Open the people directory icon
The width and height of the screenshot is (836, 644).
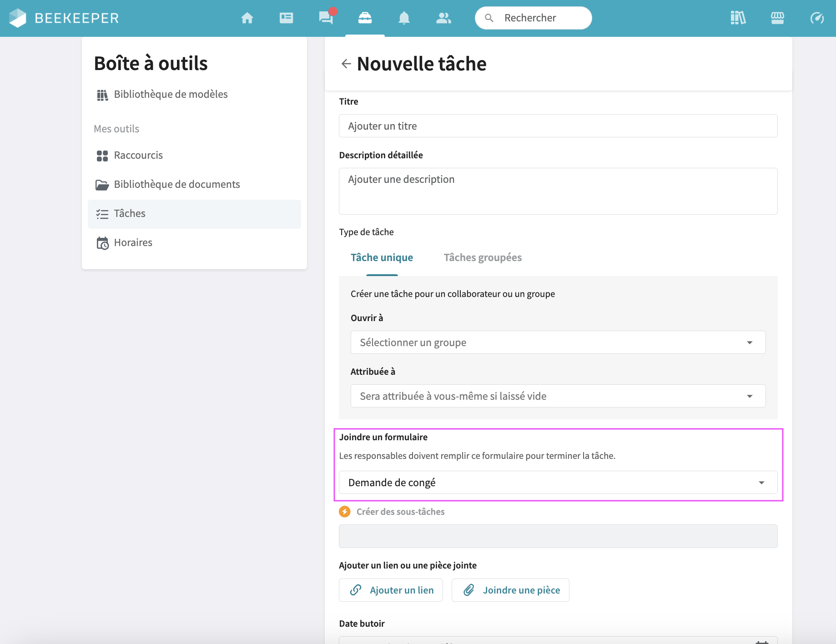click(x=443, y=18)
